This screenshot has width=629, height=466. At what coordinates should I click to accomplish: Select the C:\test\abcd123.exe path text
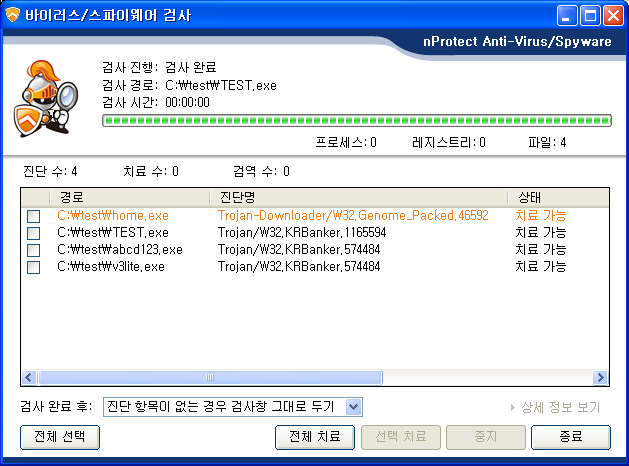coord(120,249)
